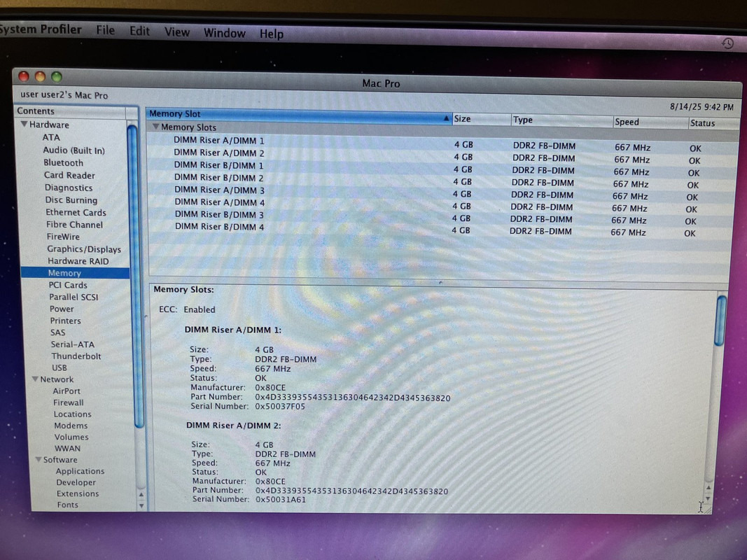The width and height of the screenshot is (747, 560).
Task: Open the Edit menu
Action: point(139,31)
